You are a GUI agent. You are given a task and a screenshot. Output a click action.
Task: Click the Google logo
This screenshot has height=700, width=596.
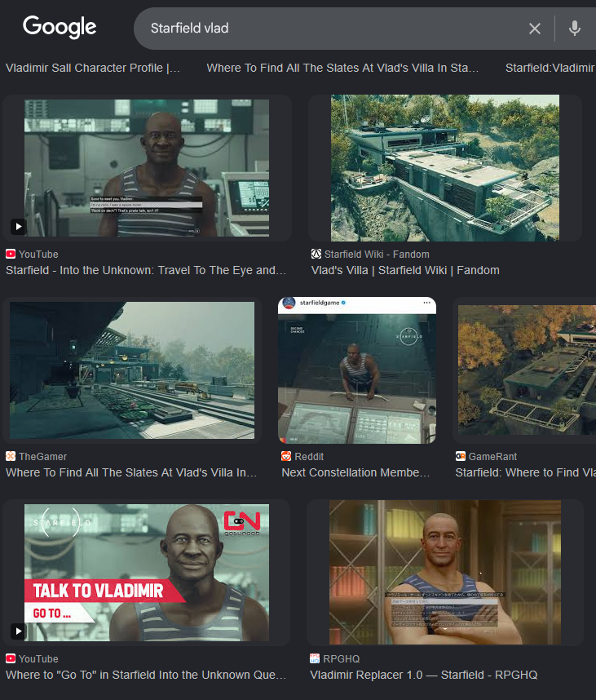(60, 27)
